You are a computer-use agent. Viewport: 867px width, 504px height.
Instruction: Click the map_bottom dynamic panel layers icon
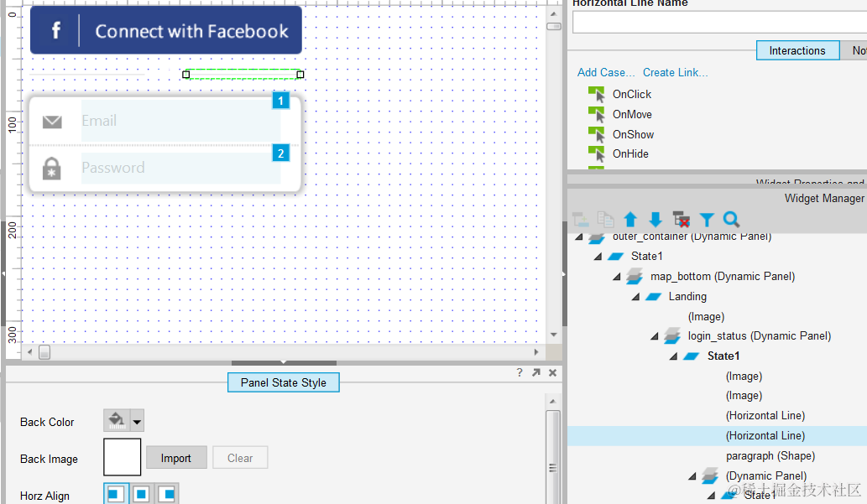point(635,276)
